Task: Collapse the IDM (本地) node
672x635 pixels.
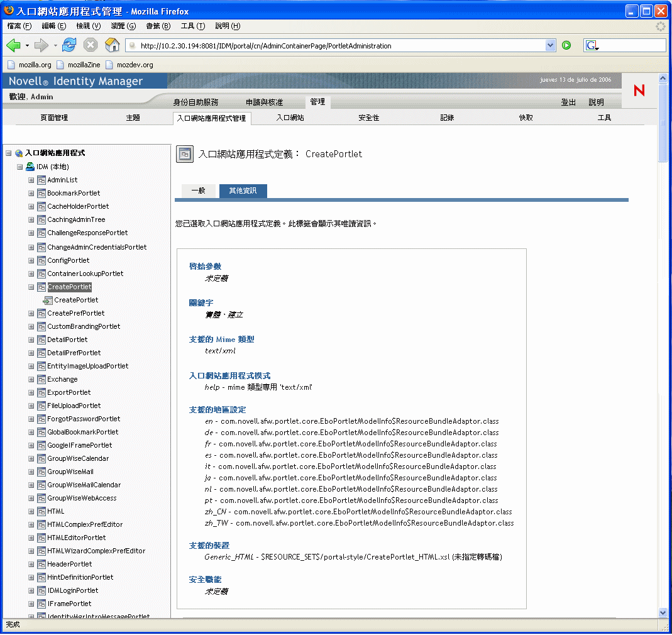Action: click(x=19, y=167)
